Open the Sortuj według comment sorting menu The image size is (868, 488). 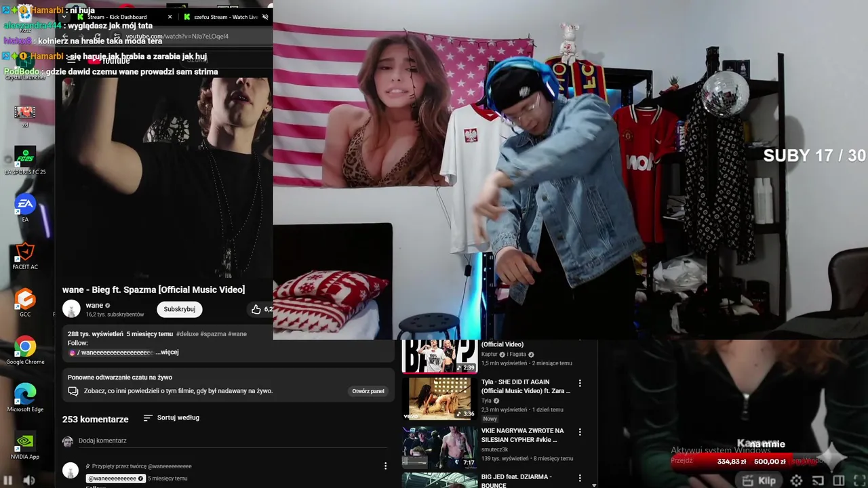[172, 418]
